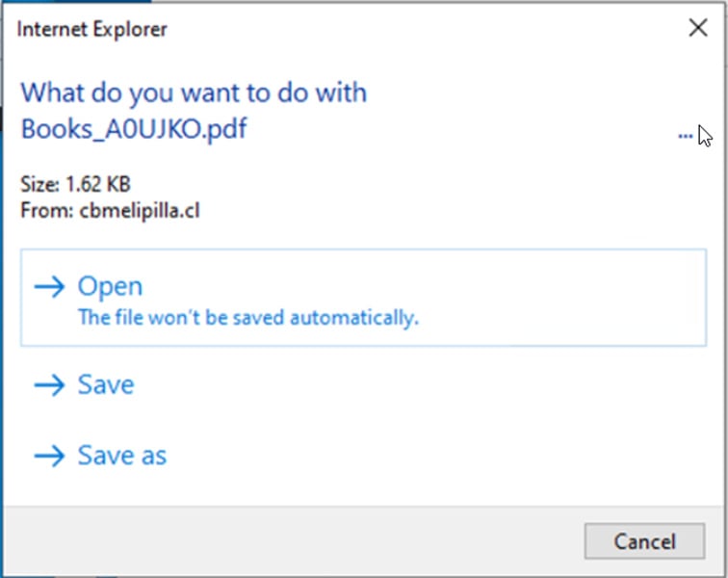Screen dimensions: 728x578
Task: Click empty space inside the highlighted Open box
Action: pyautogui.click(x=559, y=297)
